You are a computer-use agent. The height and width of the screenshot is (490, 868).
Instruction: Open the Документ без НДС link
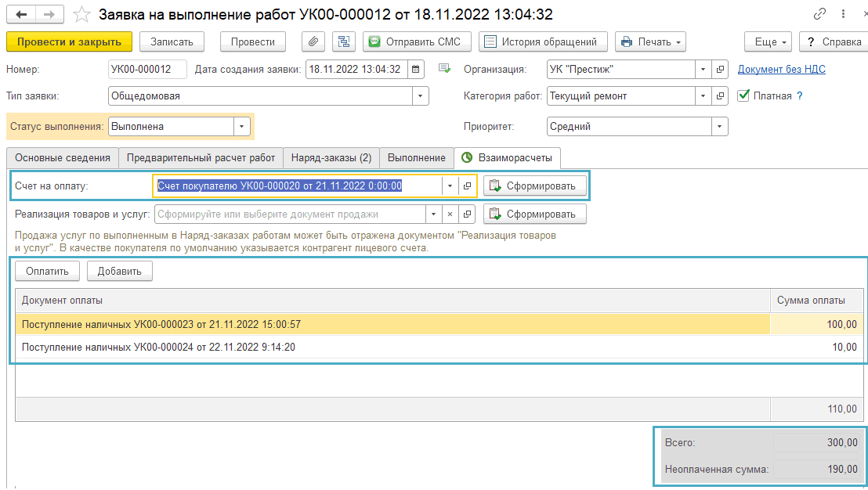(781, 69)
